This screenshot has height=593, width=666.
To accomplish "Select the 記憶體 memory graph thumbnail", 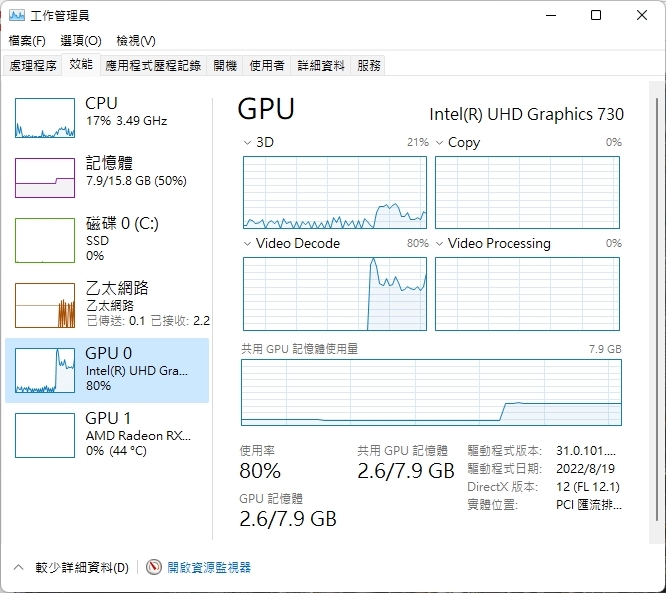I will pos(45,177).
